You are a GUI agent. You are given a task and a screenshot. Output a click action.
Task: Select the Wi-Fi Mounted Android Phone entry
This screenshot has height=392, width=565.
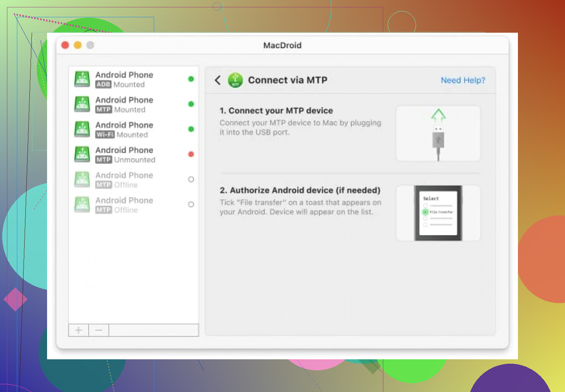[x=125, y=129]
